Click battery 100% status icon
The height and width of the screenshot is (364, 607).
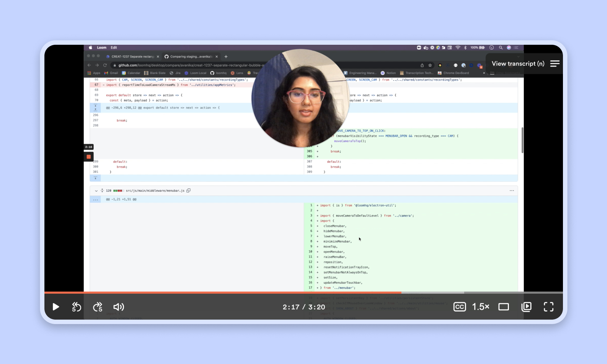tap(477, 47)
